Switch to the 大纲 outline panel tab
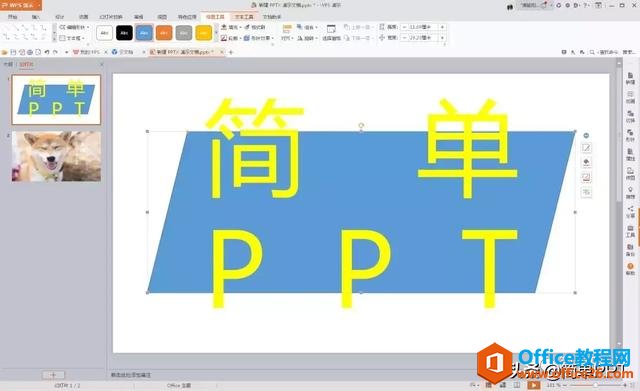 (8, 64)
